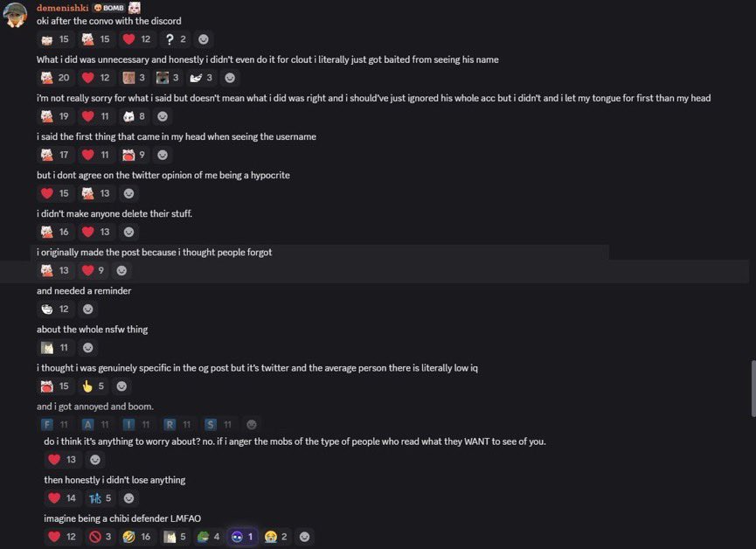Open demenishki's profile avatar
This screenshot has height=549, width=756.
pos(16,15)
